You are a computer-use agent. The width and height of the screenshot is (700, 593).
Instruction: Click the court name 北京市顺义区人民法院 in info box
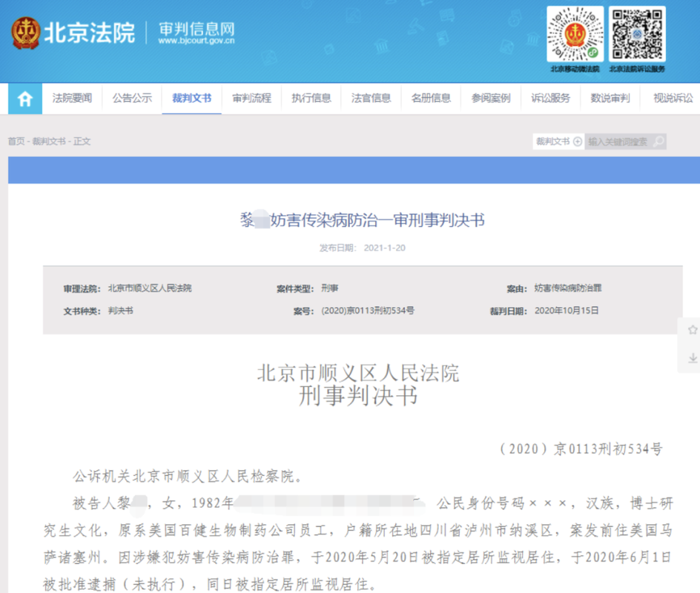(150, 288)
